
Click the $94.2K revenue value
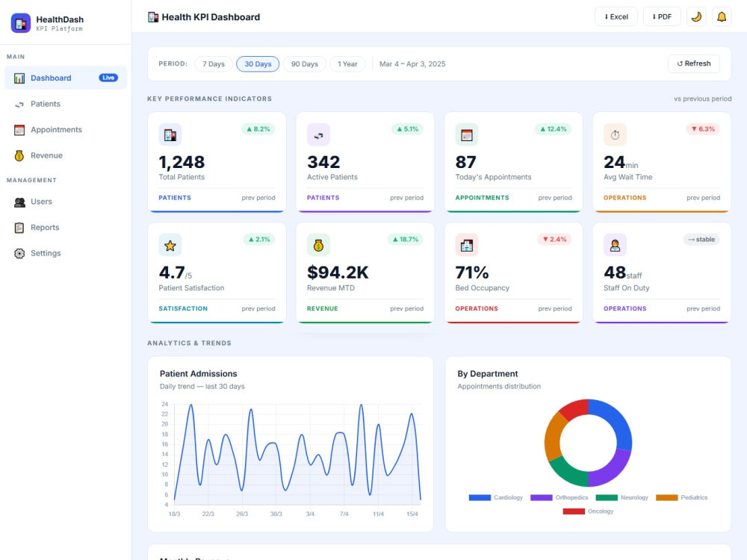(x=338, y=273)
